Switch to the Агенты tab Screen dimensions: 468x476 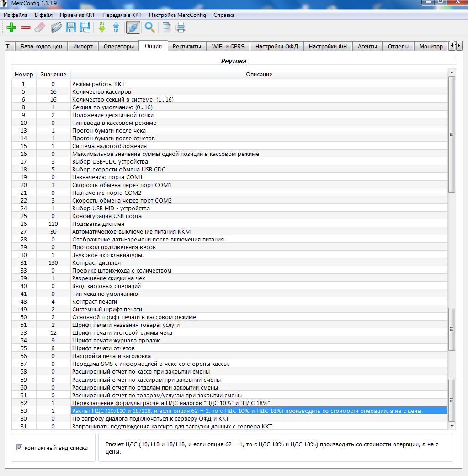coord(367,47)
